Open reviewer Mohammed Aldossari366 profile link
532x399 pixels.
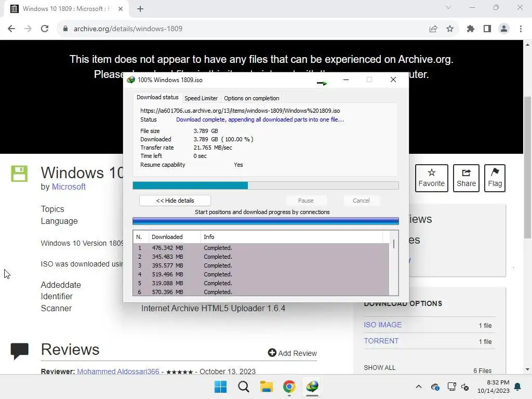point(118,371)
